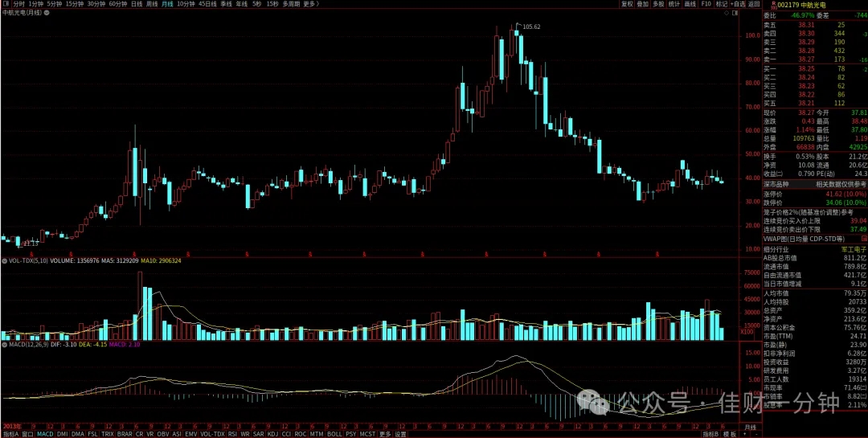Switch to 日线 daily chart
Image resolution: width=868 pixels, height=438 pixels.
(137, 4)
